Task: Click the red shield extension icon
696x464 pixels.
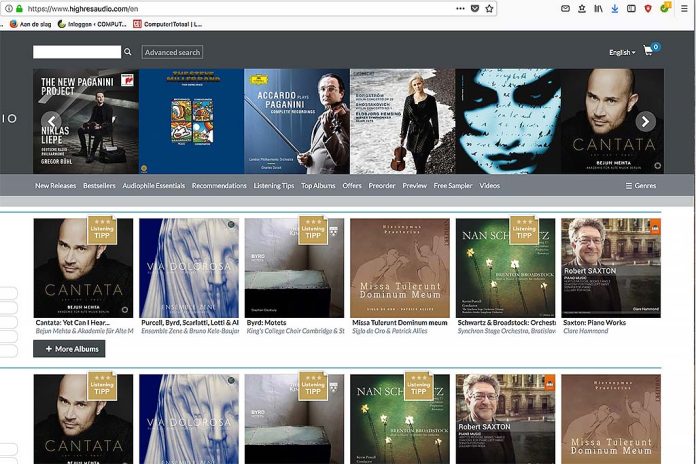Action: click(x=648, y=8)
